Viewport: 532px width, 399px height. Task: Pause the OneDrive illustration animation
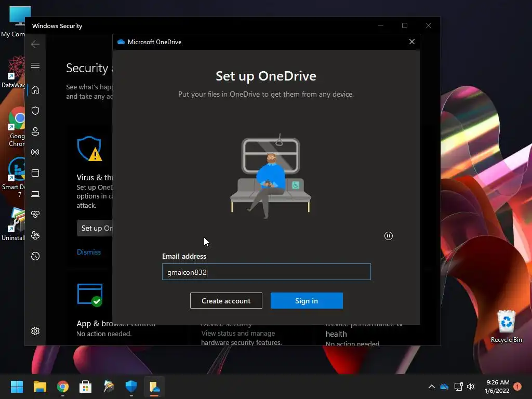pyautogui.click(x=389, y=236)
